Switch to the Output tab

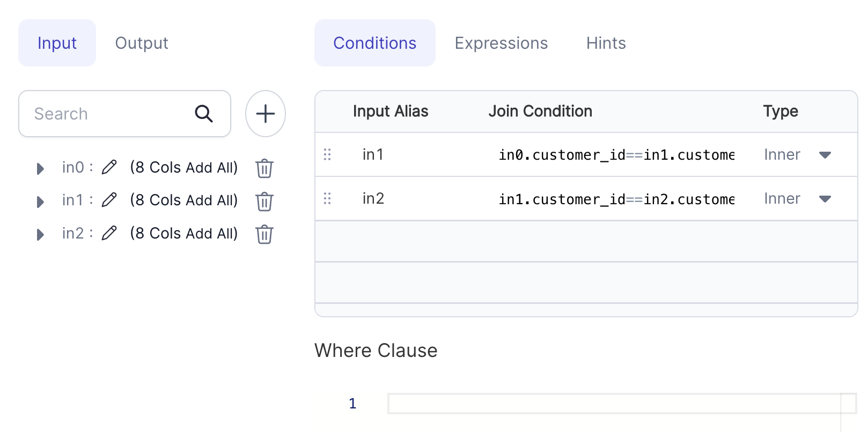(142, 43)
